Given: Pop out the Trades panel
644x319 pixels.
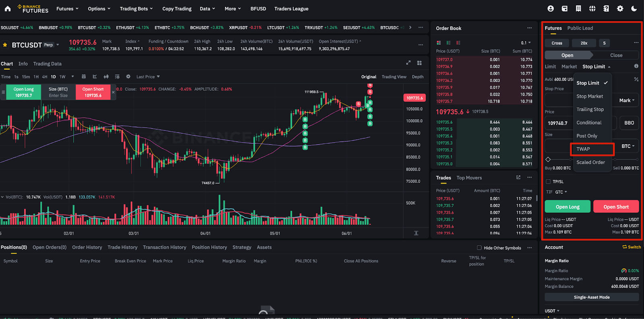Looking at the screenshot, I should click(518, 177).
